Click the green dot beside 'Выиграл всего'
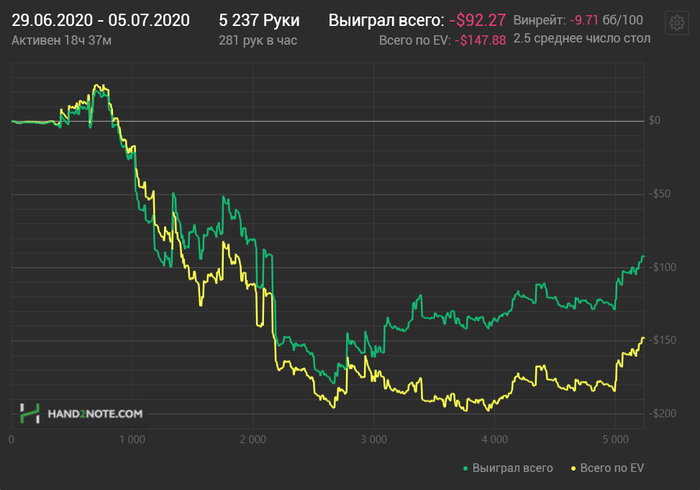 pyautogui.click(x=465, y=468)
